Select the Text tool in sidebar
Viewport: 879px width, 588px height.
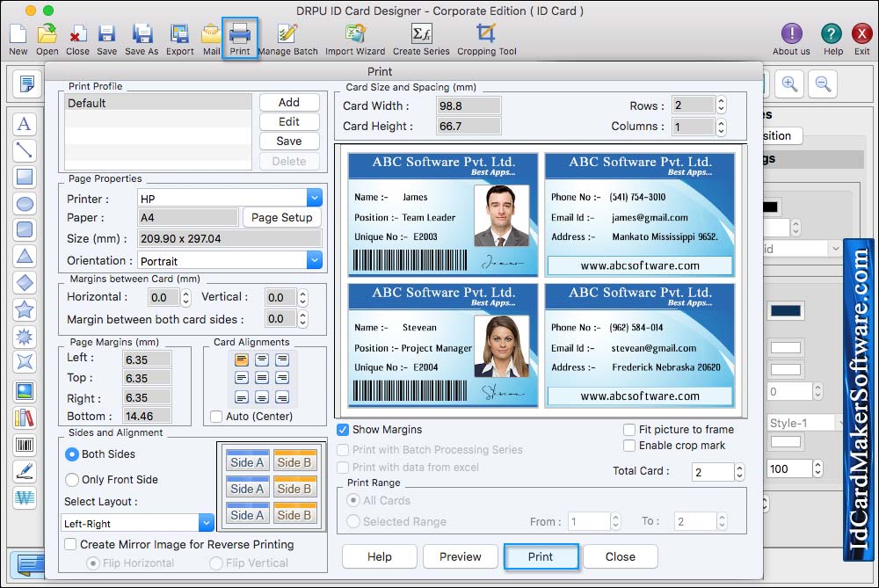(25, 124)
